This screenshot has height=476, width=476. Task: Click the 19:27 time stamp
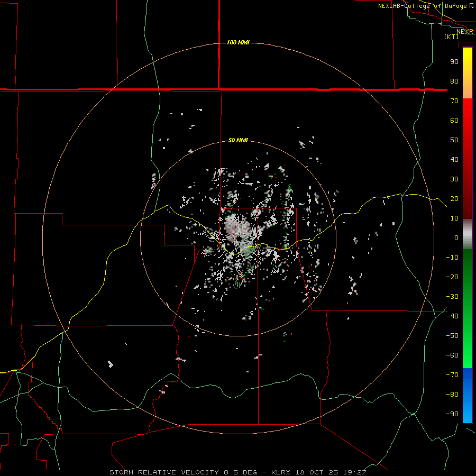click(354, 472)
